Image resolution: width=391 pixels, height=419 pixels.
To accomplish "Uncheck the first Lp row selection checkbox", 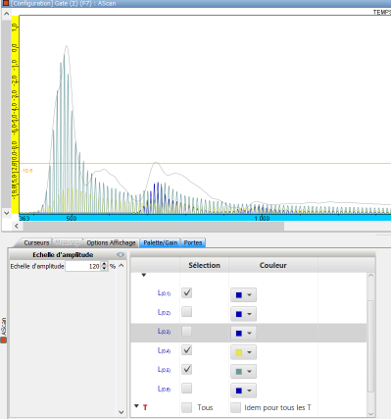I will pyautogui.click(x=187, y=293).
